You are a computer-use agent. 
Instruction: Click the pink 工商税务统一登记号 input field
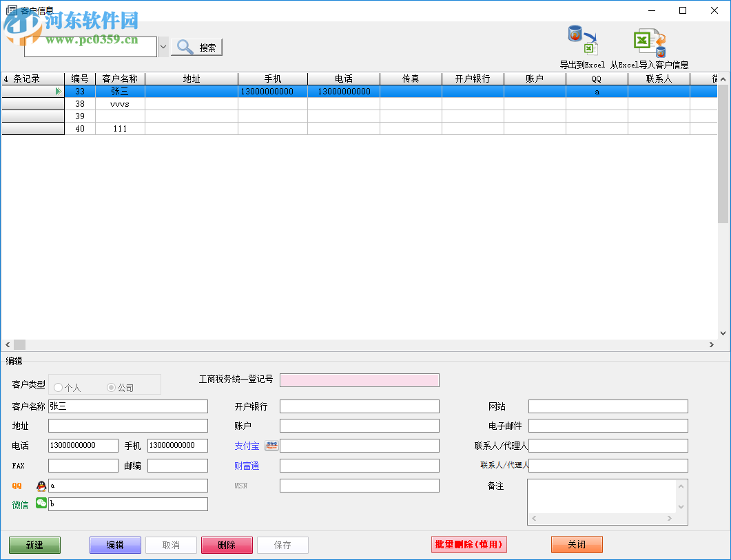358,380
